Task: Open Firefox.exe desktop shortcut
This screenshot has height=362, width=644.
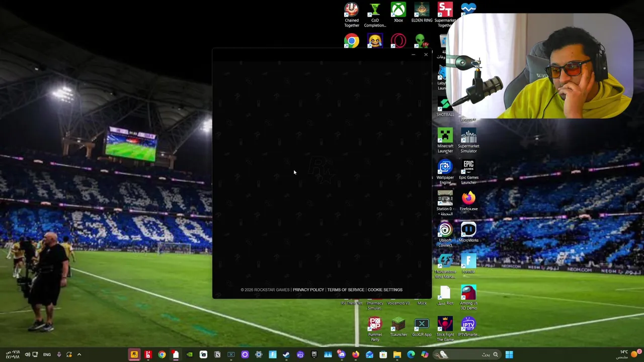Action: click(468, 201)
